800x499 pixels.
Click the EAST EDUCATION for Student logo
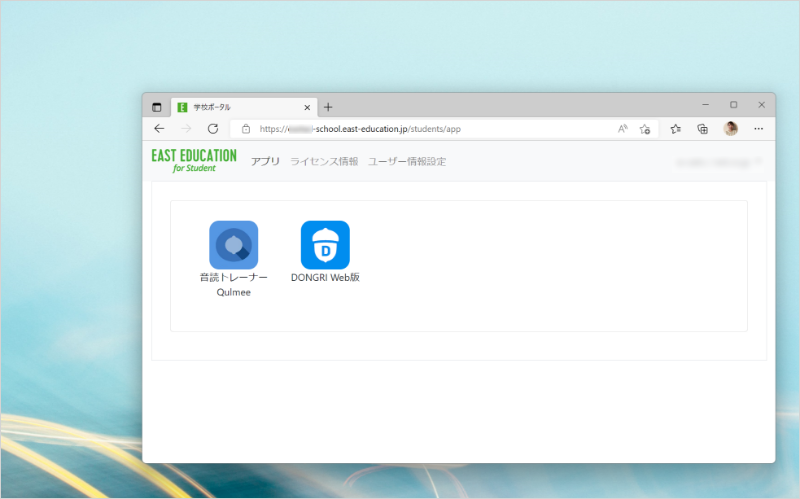(x=194, y=161)
